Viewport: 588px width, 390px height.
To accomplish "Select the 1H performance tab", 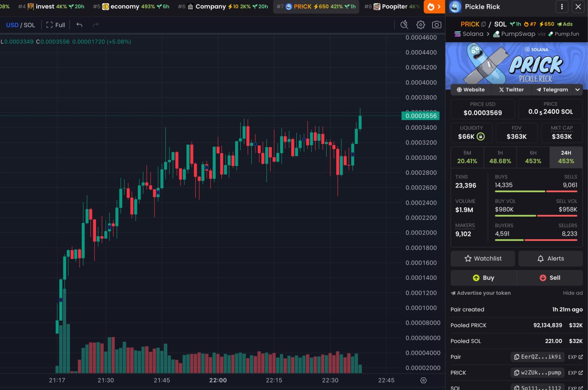I will (x=500, y=157).
